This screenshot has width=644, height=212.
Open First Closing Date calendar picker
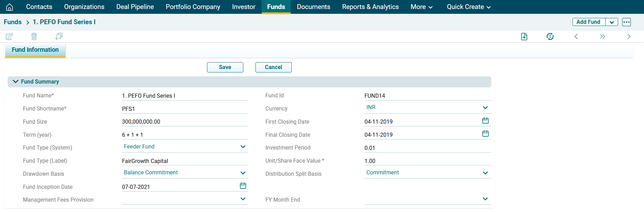coord(485,121)
